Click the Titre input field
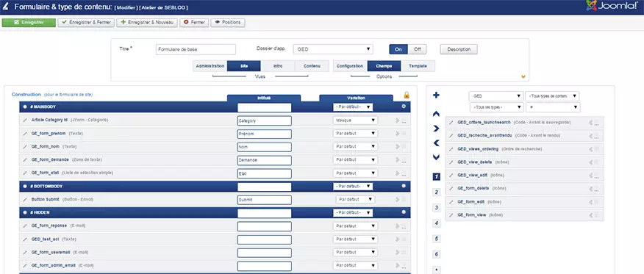The width and height of the screenshot is (644, 274). (196, 49)
